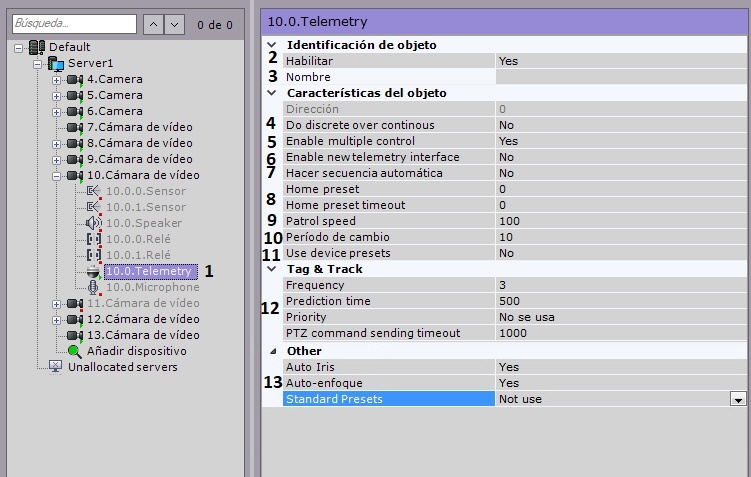Click the 10.Cámara de vídeo icon
Viewport: 751px width, 477px height.
(75, 175)
